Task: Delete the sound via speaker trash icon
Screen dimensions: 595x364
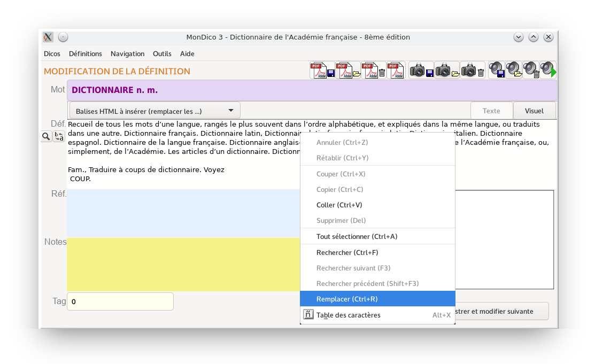Action: [531, 71]
